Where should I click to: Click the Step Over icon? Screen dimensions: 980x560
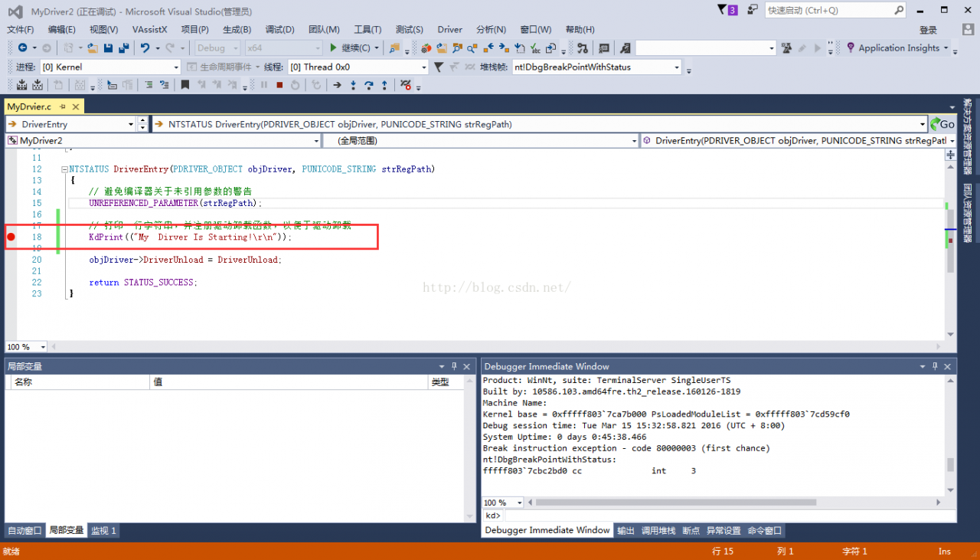tap(368, 85)
